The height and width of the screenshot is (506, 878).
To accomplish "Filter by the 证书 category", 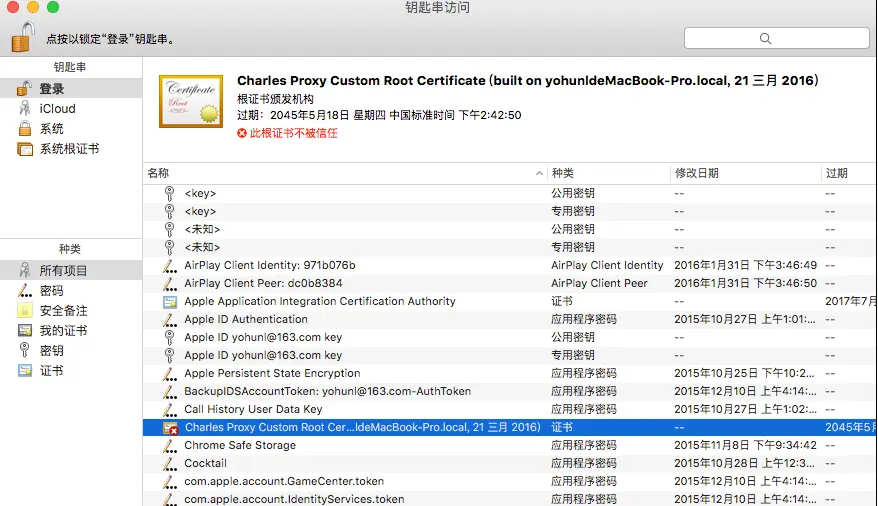I will click(x=71, y=371).
